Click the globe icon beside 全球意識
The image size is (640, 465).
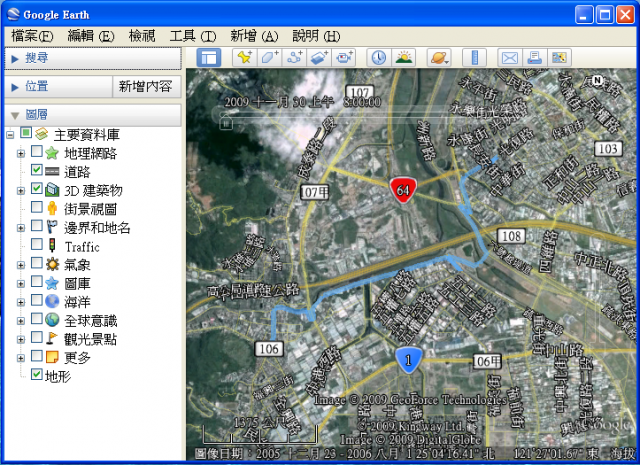tap(52, 320)
